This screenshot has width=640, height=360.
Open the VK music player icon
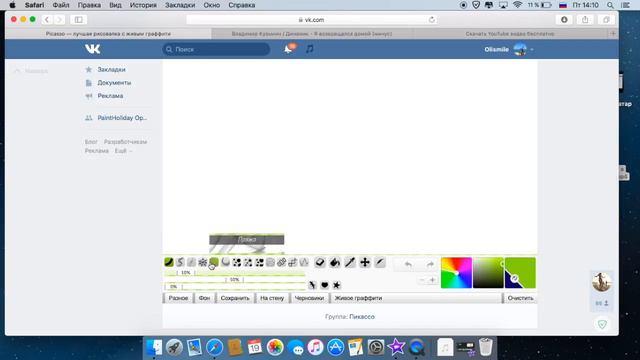click(x=310, y=49)
